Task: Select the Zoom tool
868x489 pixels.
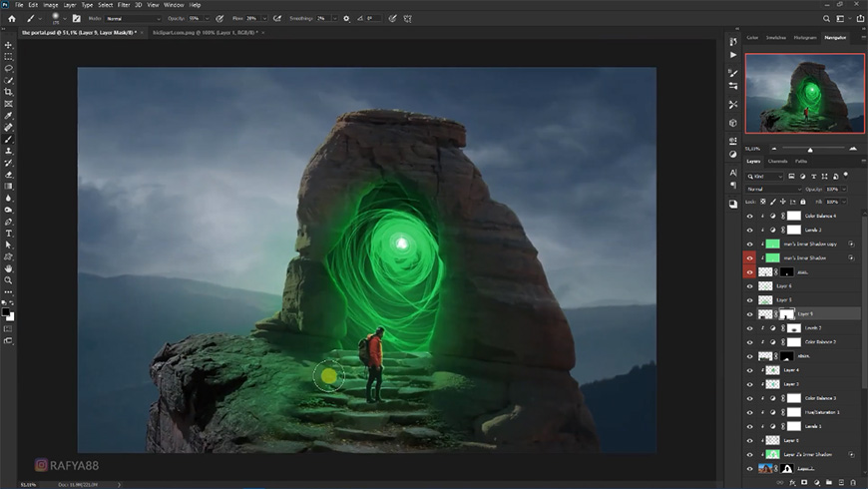Action: [x=8, y=280]
